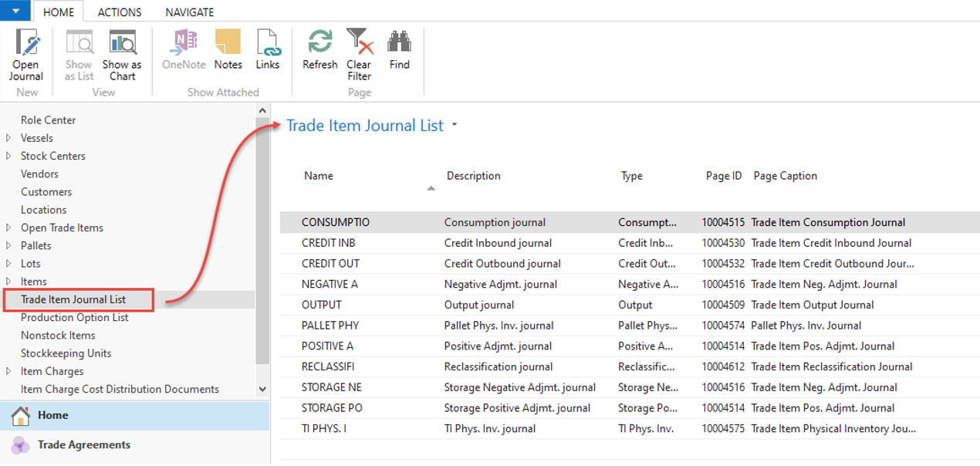Click the Open Journal ribbon icon
Viewport: 980px width, 466px height.
[x=26, y=43]
